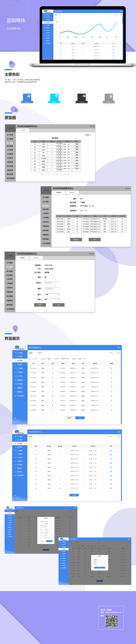136x644 pixels.
Task: Click 工作查看 icon in blue department-list mockup sidebar
Action: click(16, 451)
